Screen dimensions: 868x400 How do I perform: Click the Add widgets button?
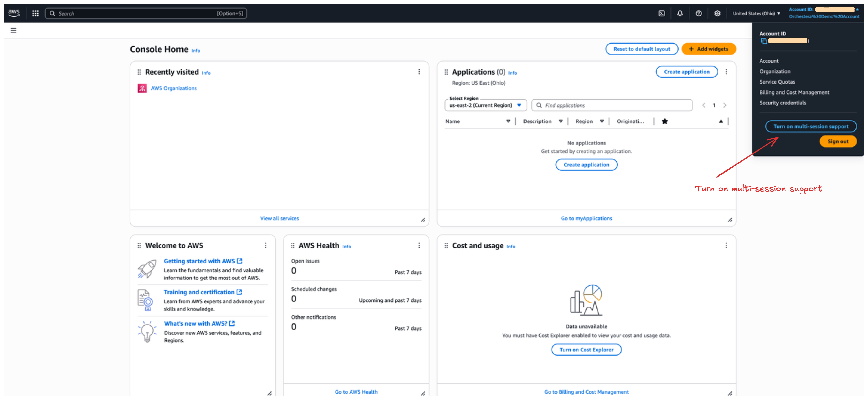tap(708, 49)
